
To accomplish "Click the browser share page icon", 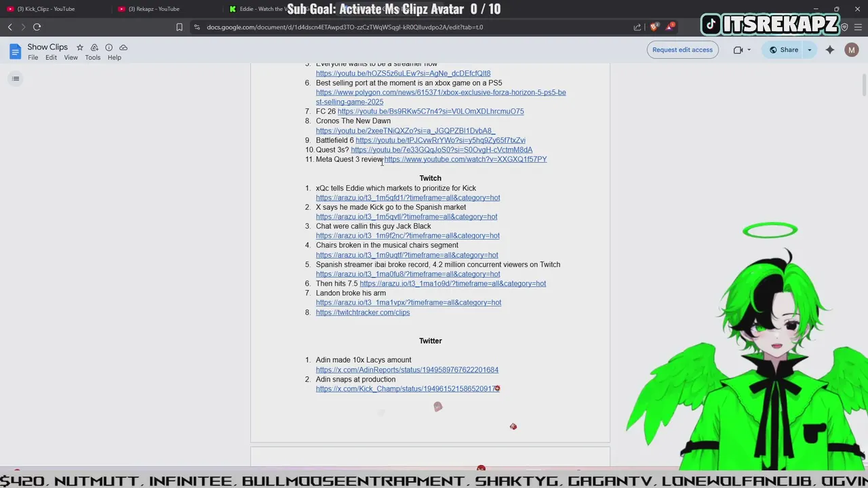I will [637, 27].
